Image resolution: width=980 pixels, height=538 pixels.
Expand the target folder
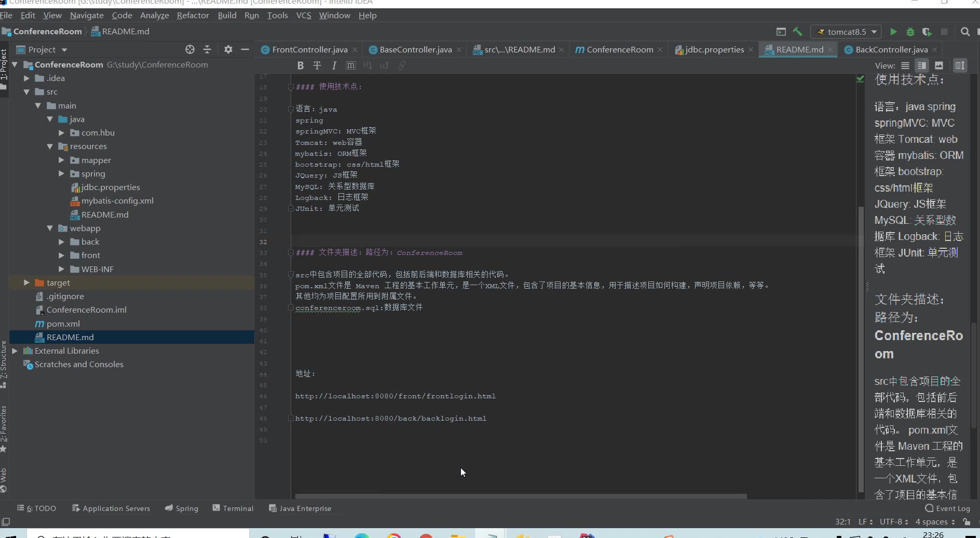pos(26,283)
